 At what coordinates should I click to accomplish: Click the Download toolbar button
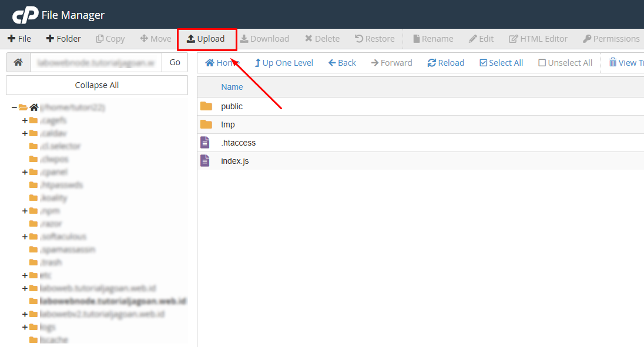(x=264, y=39)
